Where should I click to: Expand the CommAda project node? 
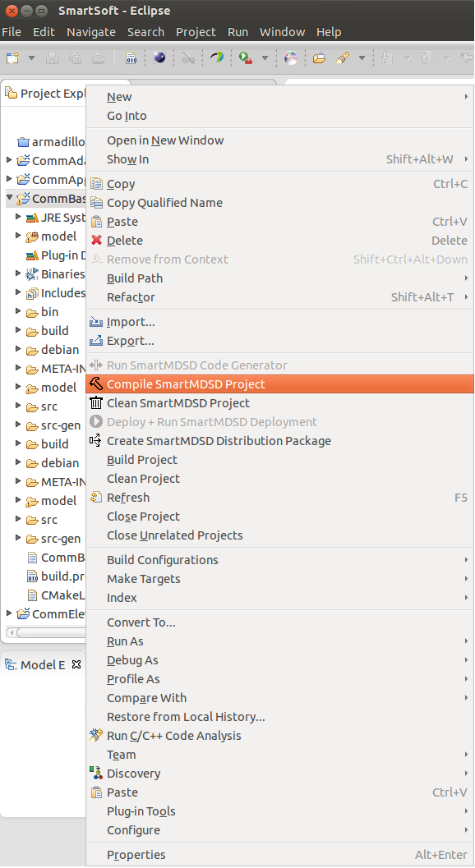9,160
